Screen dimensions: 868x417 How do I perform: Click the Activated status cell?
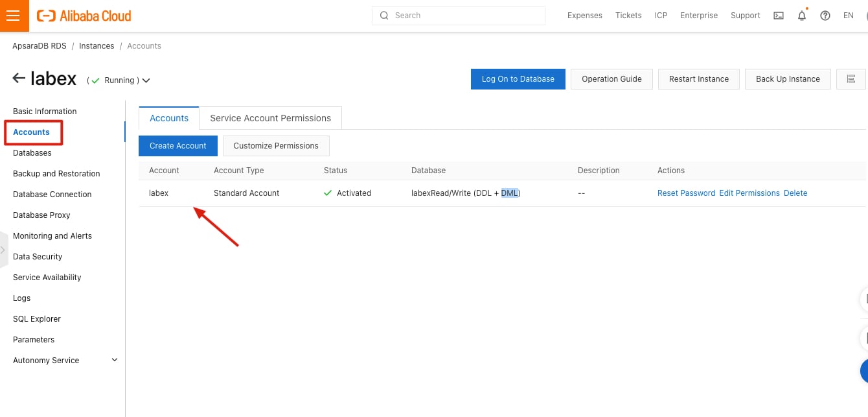[347, 193]
